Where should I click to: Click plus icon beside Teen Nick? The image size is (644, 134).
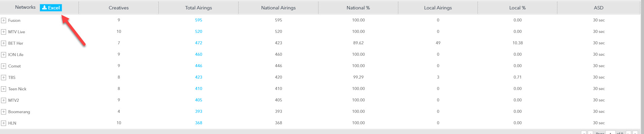3,89
